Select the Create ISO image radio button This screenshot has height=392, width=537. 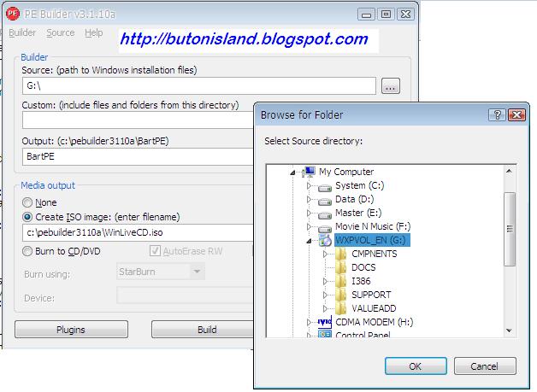[27, 217]
